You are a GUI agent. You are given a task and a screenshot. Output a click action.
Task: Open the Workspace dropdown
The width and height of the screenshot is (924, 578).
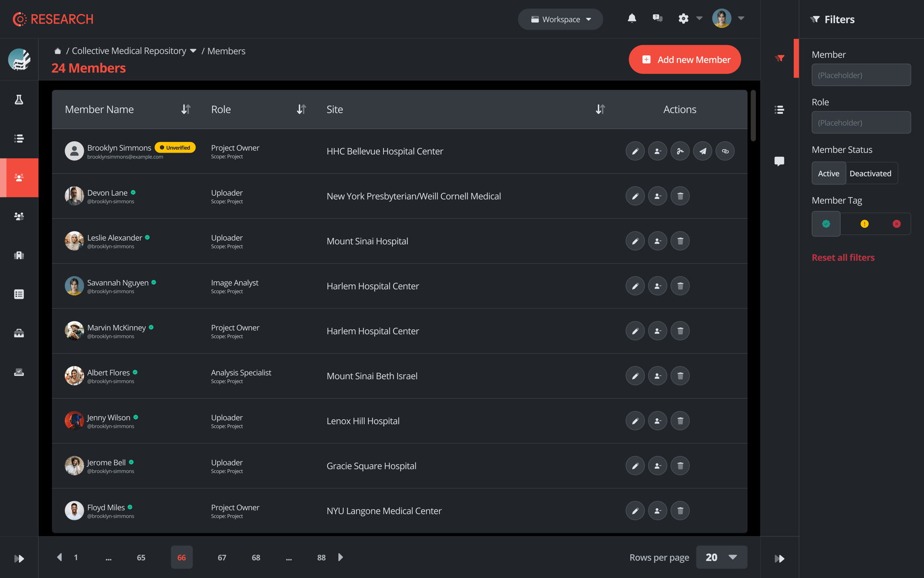click(560, 19)
